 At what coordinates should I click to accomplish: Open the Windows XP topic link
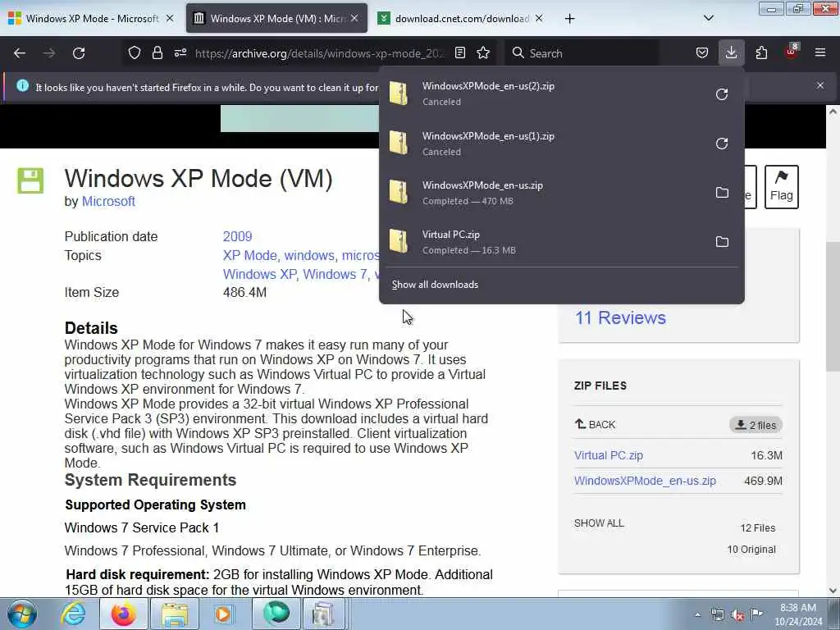tap(259, 274)
